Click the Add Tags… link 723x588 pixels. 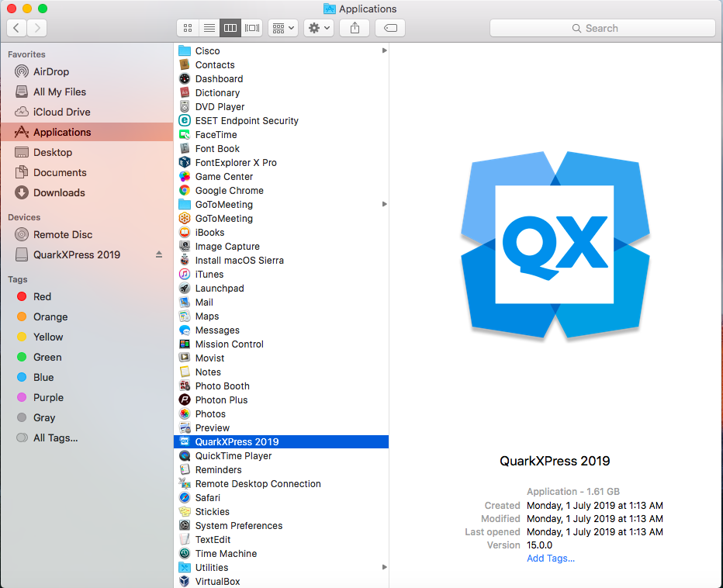(x=551, y=558)
